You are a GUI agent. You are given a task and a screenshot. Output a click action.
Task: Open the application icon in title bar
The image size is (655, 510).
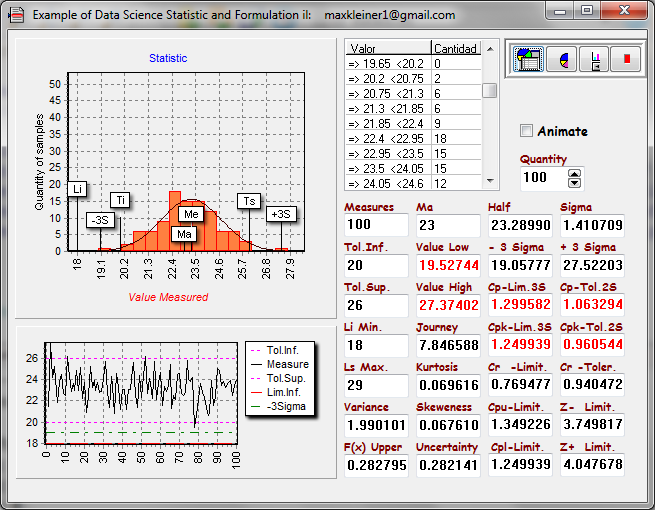(x=16, y=15)
